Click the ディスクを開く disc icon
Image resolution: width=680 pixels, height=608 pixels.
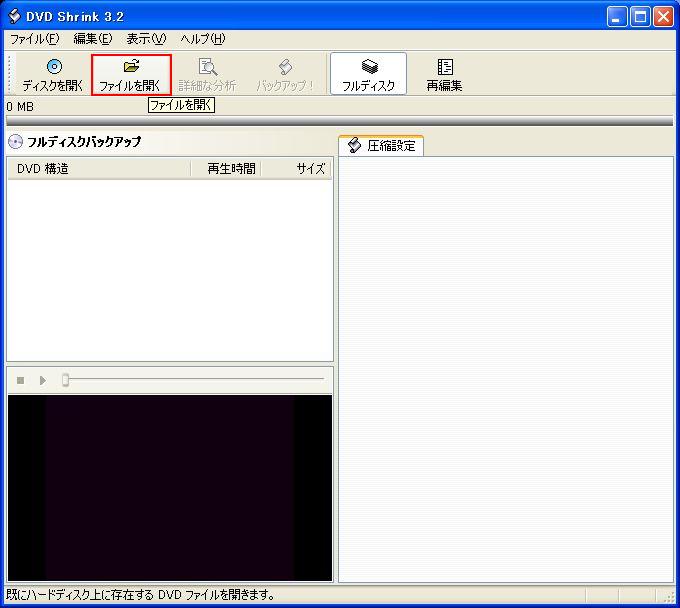coord(53,67)
